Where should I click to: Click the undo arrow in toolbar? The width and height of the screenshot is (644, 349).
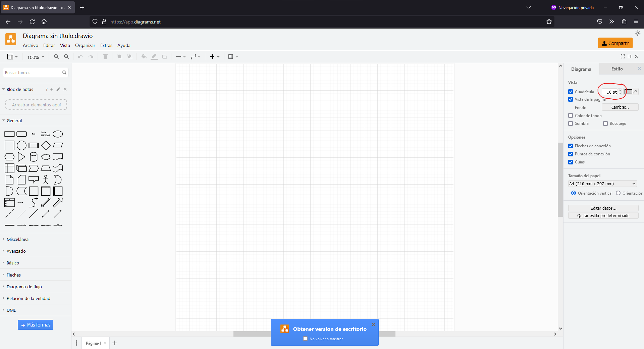click(x=80, y=57)
